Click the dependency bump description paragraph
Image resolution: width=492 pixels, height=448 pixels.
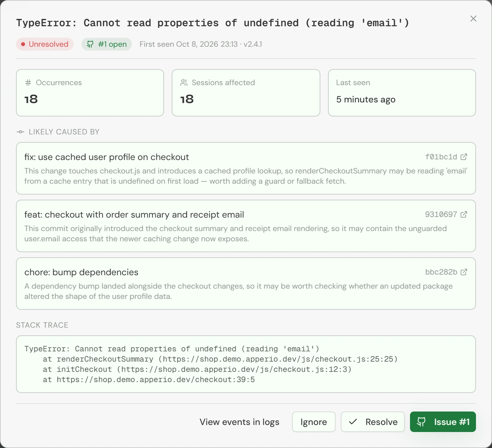pyautogui.click(x=239, y=291)
